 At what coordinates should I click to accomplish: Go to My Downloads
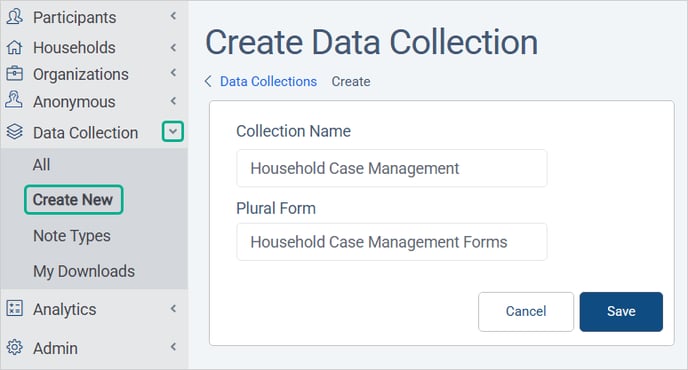point(84,272)
